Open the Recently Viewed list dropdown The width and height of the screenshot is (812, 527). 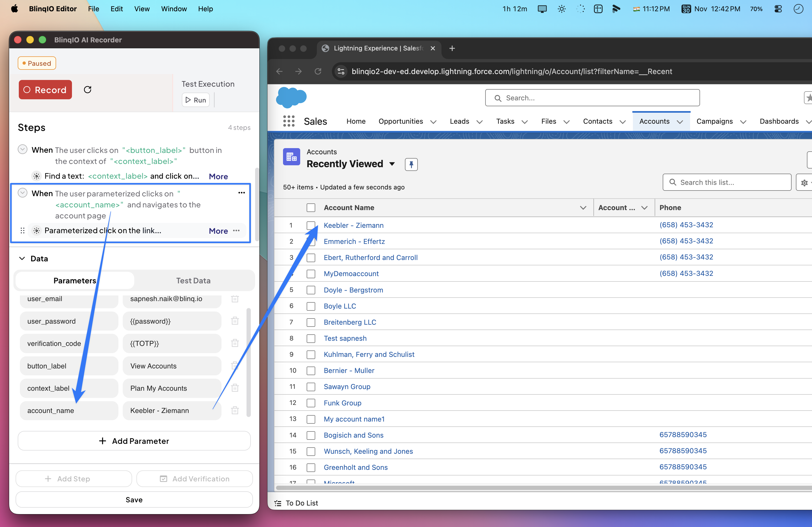pyautogui.click(x=392, y=164)
